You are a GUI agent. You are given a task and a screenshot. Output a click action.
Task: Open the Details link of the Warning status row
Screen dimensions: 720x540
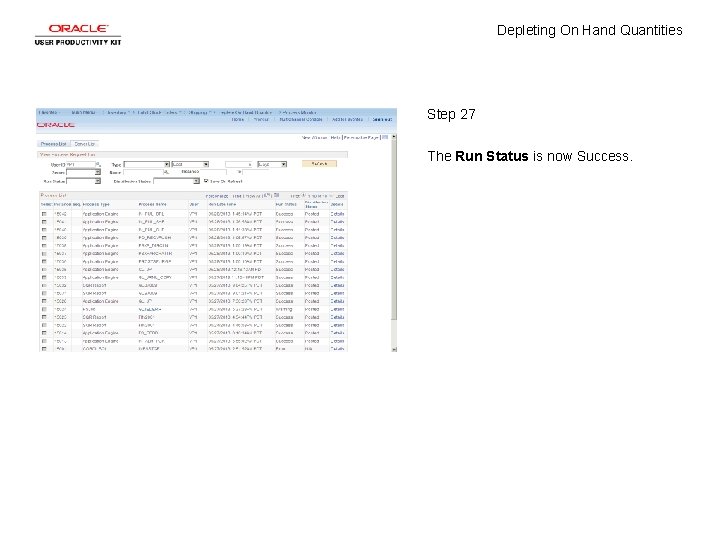[337, 309]
